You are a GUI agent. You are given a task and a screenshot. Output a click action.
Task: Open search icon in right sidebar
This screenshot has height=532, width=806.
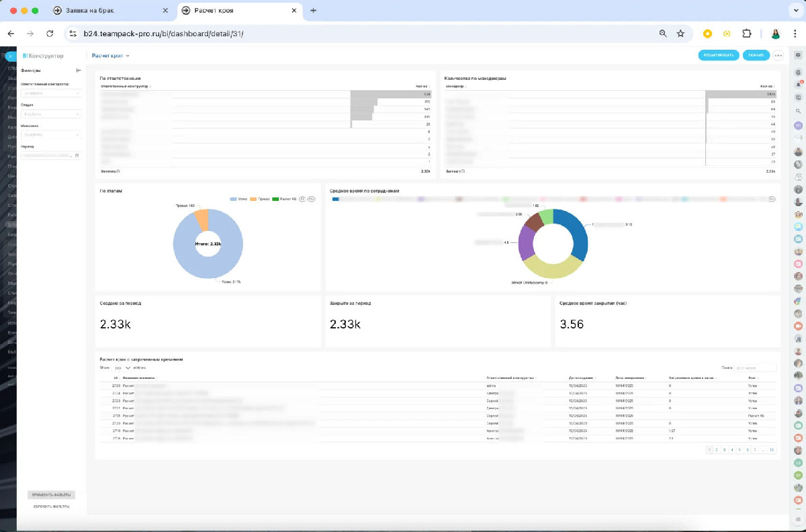[x=798, y=111]
